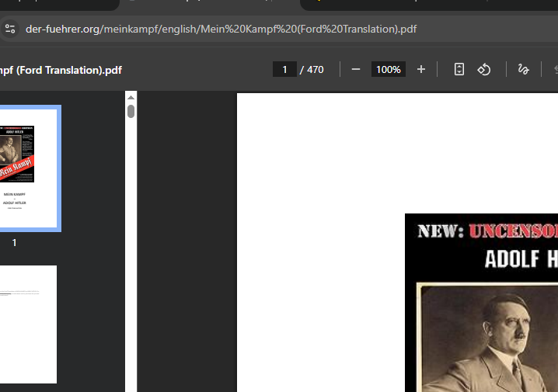This screenshot has width=558, height=392.
Task: Click the thumbnail sidebar scrollbar handle
Action: [131, 111]
